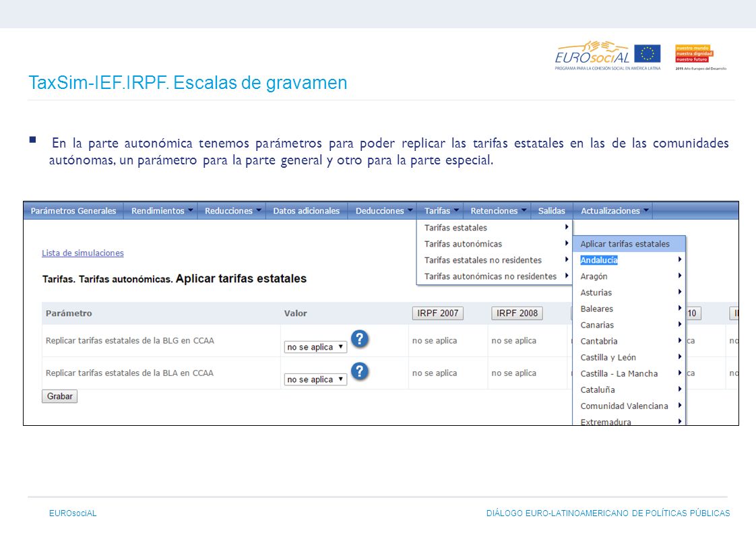Click the Parámetro column header

(x=69, y=313)
